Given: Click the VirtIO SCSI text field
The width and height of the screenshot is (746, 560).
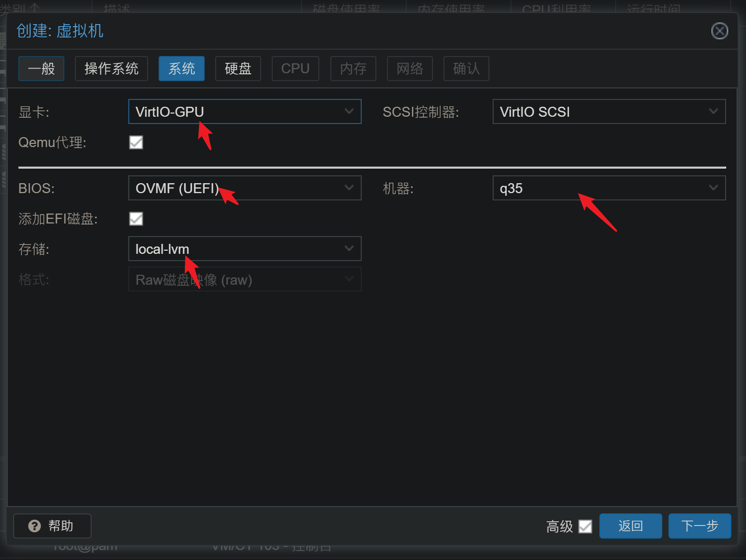Looking at the screenshot, I should [597, 111].
